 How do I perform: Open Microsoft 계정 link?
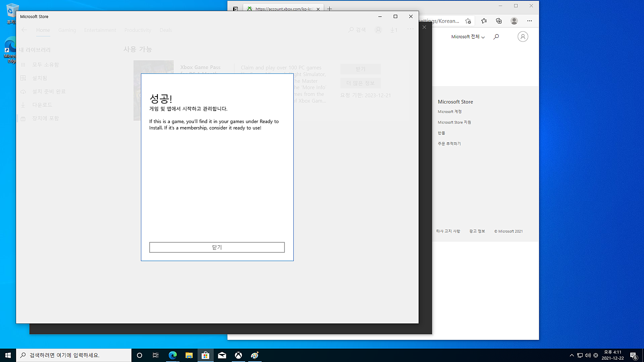[x=450, y=112]
